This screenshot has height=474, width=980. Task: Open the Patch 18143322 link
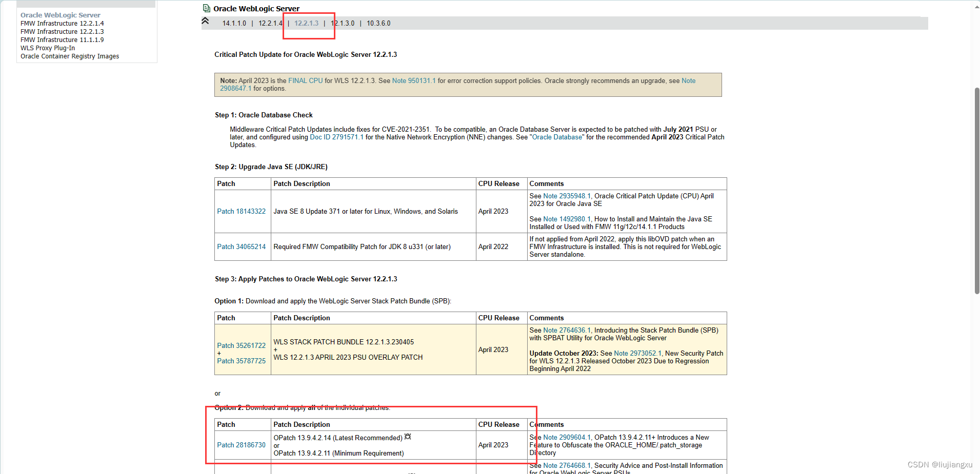point(242,212)
